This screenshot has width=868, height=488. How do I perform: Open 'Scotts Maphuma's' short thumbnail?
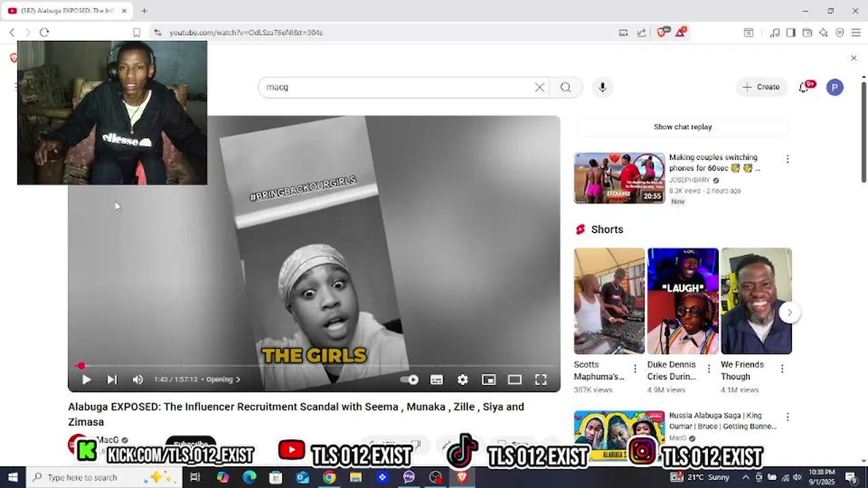[x=609, y=301]
